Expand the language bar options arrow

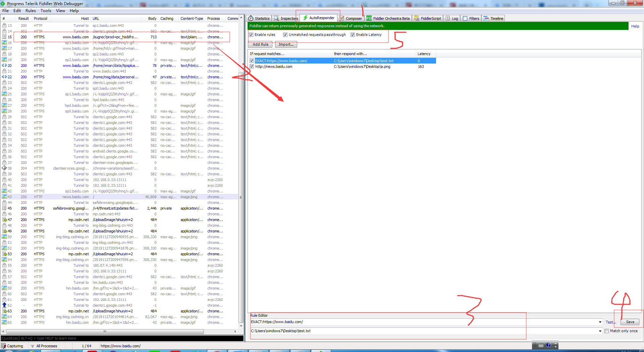555,346
